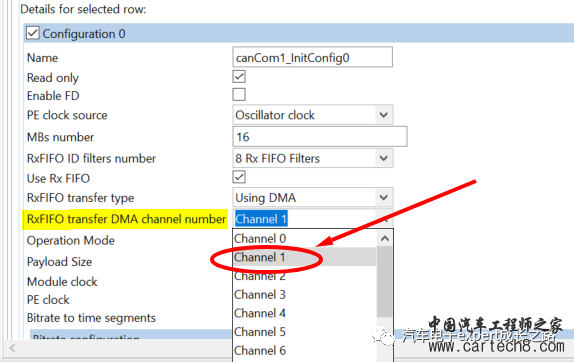Click the horizontal scrollbar left arrow

coord(13,348)
